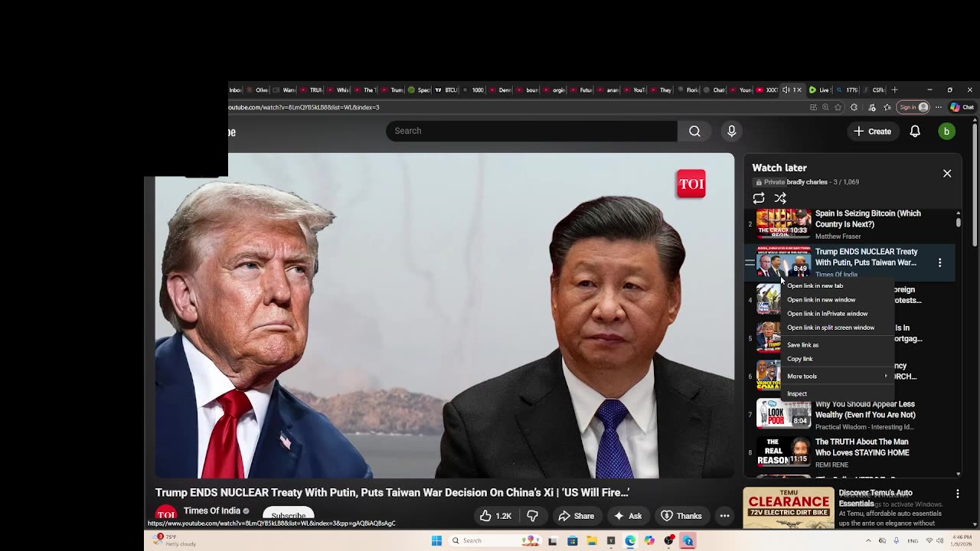The height and width of the screenshot is (551, 980).
Task: Open the Temu CLEARANCE ad image
Action: (x=789, y=507)
